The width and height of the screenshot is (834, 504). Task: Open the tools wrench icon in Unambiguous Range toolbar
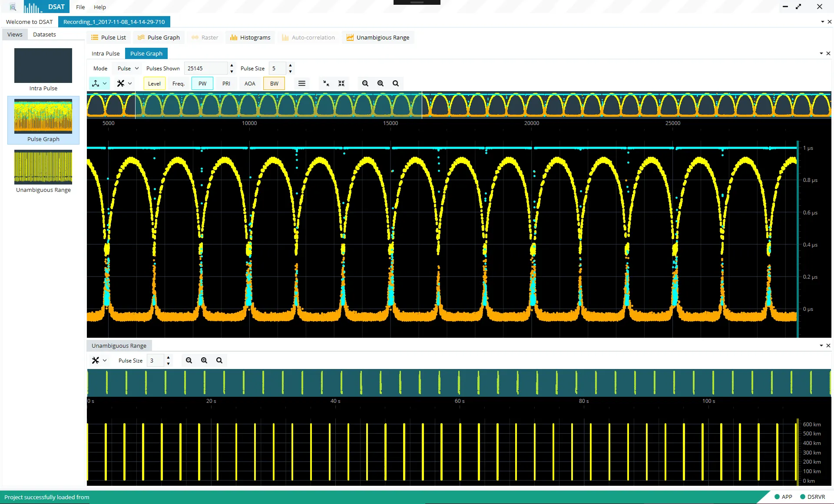pos(96,360)
